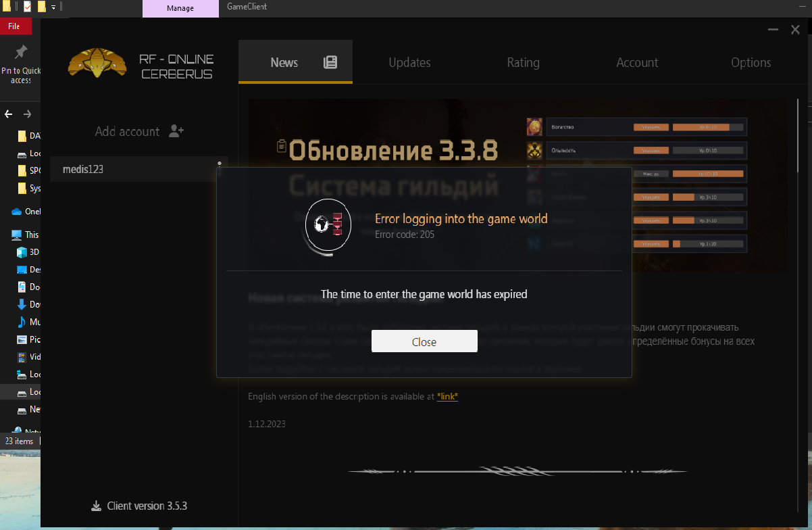Click the "Макс. ур." button in the banner

tap(651, 174)
